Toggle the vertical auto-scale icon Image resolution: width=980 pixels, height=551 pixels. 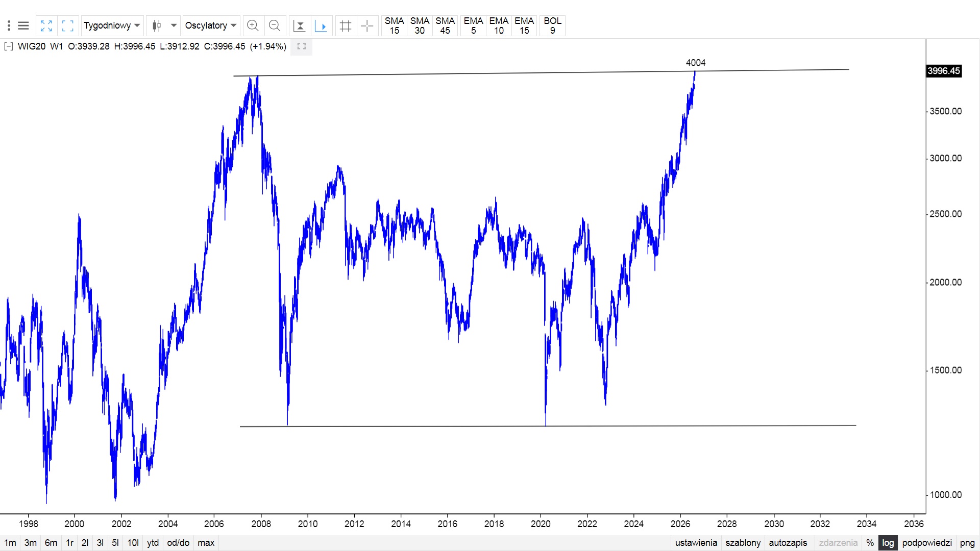[x=300, y=26]
